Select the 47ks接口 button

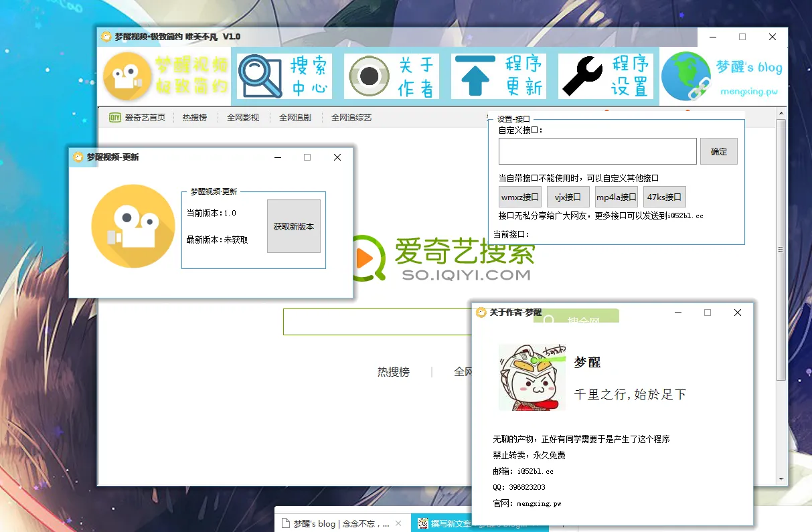664,197
